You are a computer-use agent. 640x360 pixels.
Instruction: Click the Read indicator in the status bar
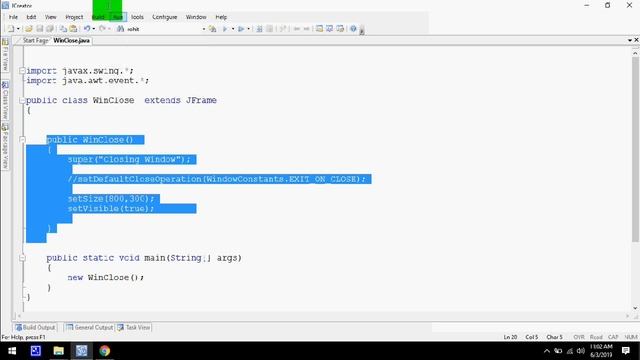(596, 337)
